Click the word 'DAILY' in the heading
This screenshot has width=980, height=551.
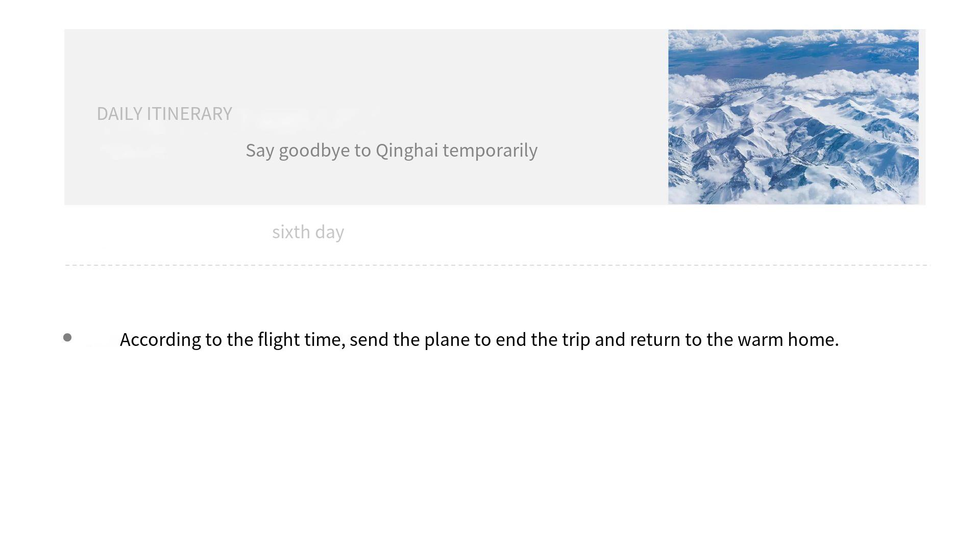119,113
